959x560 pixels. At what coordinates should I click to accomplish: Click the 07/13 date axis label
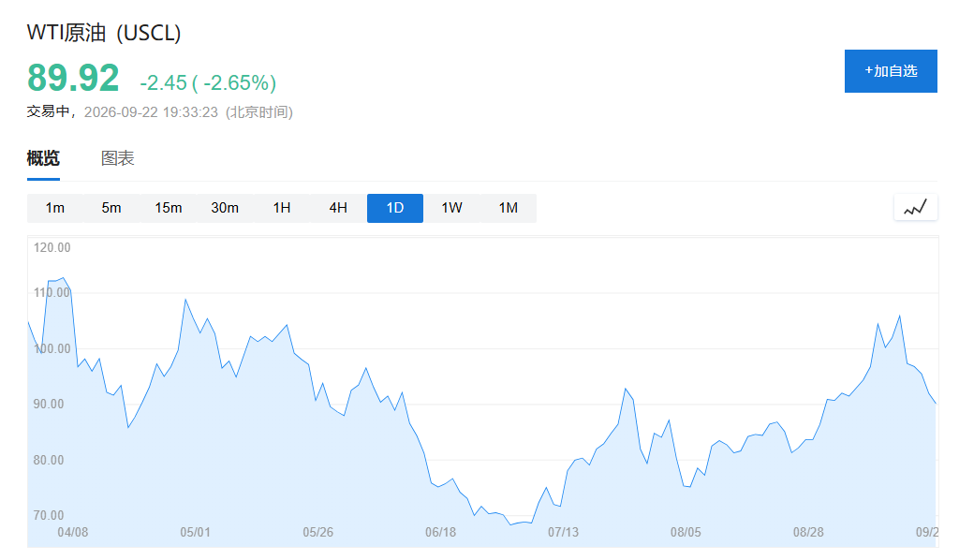[x=563, y=532]
